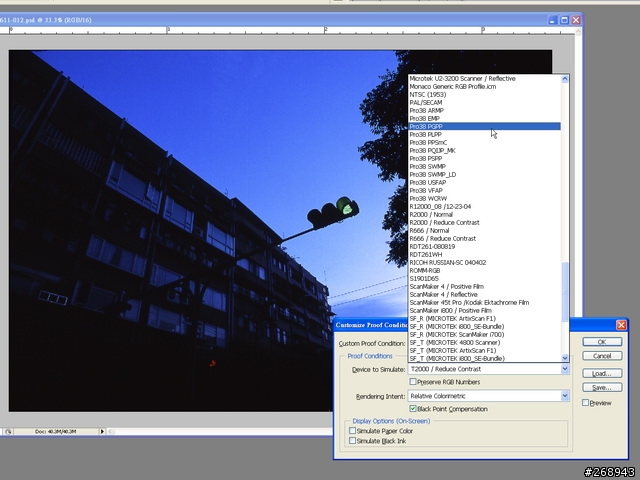The height and width of the screenshot is (480, 640).
Task: Select Microtek U2-3200 Scanner / Reflective
Action: pos(484,78)
